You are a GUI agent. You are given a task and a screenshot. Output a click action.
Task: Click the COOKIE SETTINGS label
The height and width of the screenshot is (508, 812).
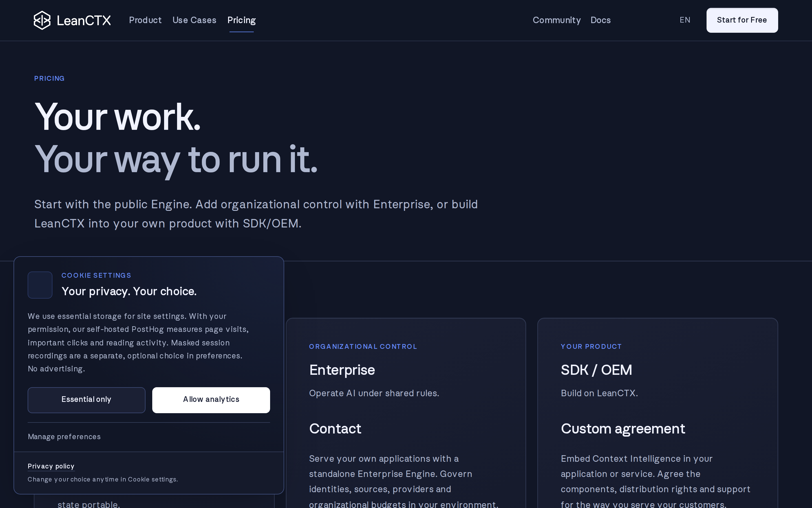pos(96,275)
